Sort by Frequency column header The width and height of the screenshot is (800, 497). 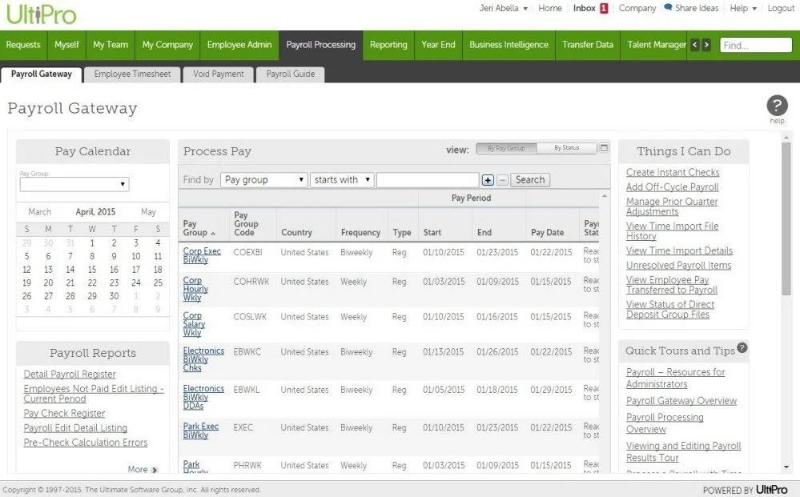361,233
